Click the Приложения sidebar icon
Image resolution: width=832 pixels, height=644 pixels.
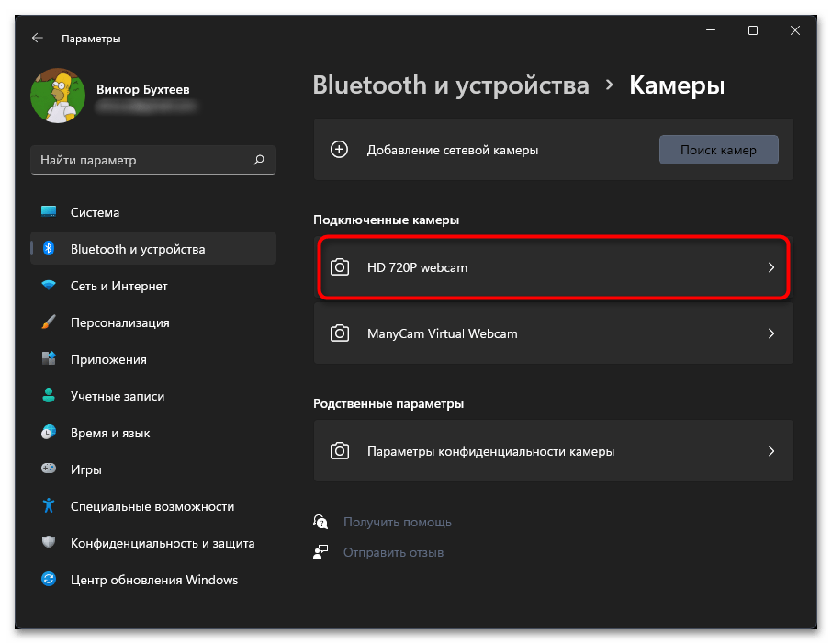pos(49,359)
